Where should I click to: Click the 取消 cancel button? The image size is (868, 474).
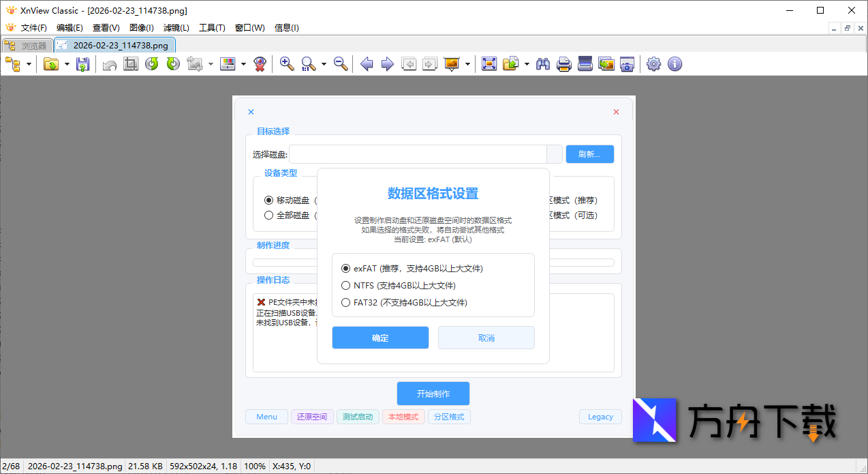click(486, 337)
